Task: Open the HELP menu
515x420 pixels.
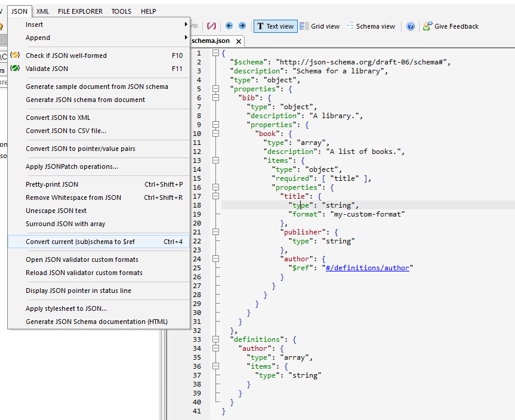Action: (x=149, y=11)
